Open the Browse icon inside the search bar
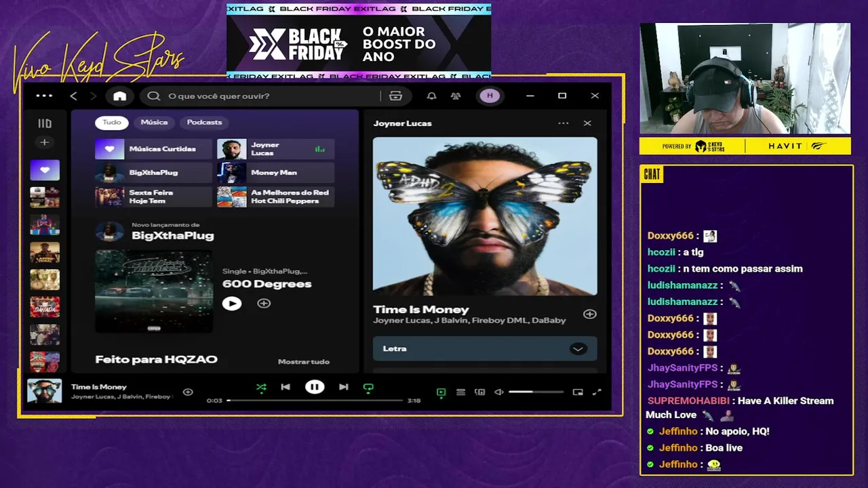The width and height of the screenshot is (868, 488). pos(396,96)
